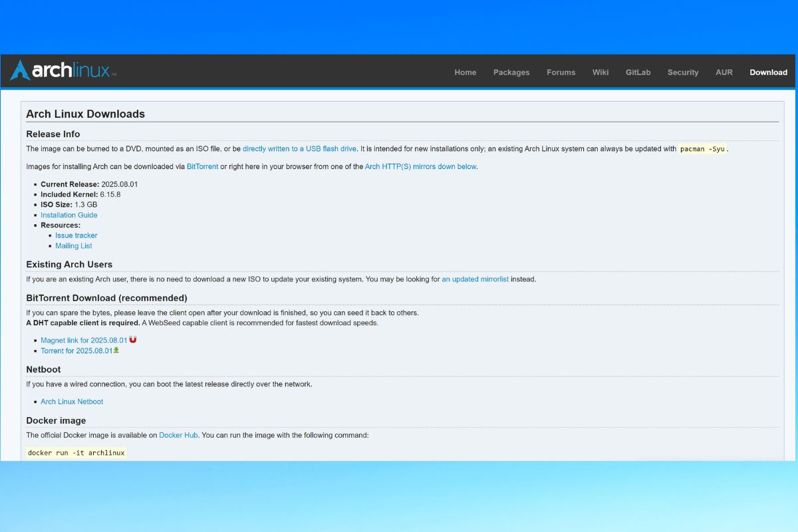The width and height of the screenshot is (798, 532).
Task: Open the Forums nav link
Action: tap(561, 72)
